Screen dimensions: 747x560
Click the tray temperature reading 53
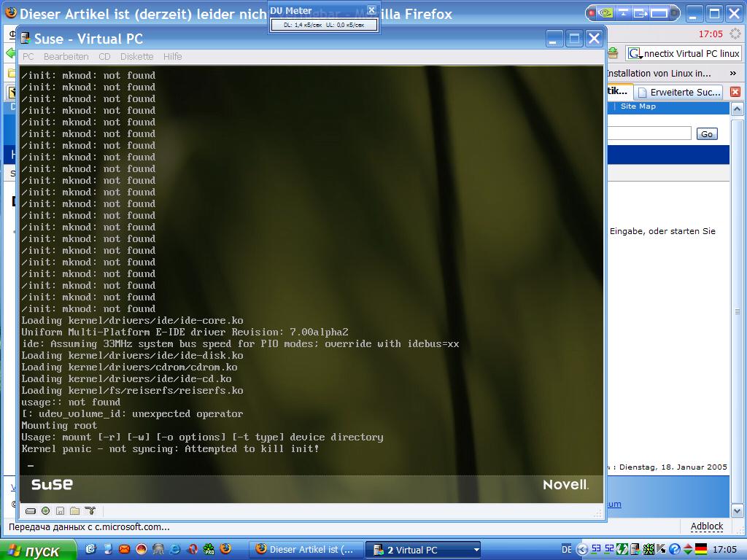596,549
